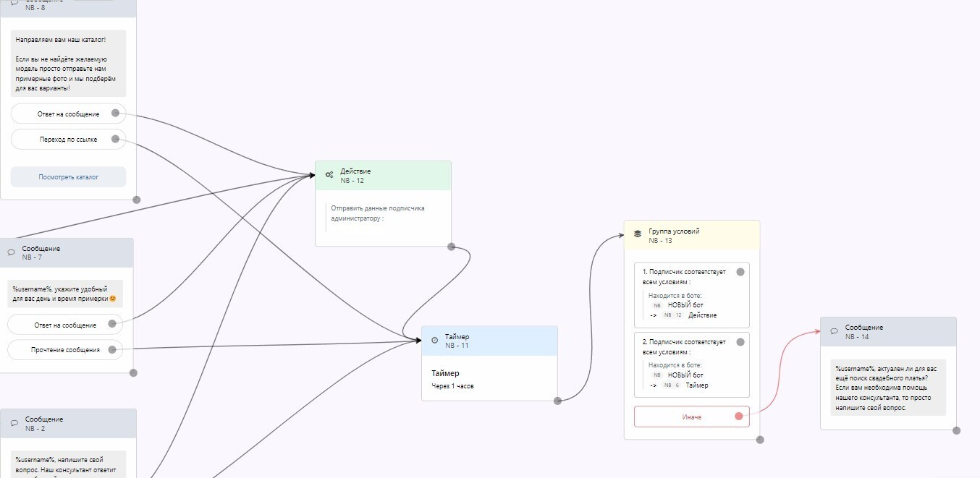Click the layers icon in Группа условий NB - 13

coord(638,234)
